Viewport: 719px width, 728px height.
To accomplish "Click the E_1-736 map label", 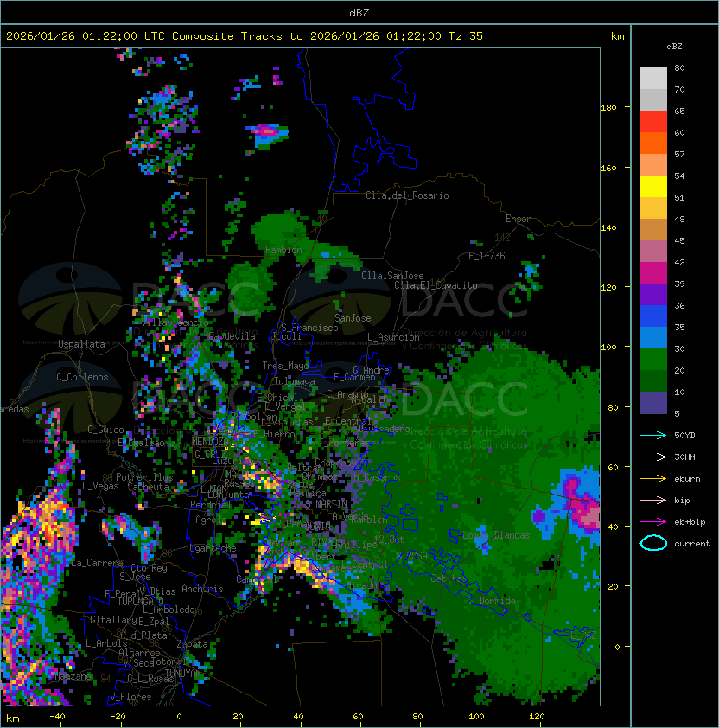I will [x=487, y=255].
